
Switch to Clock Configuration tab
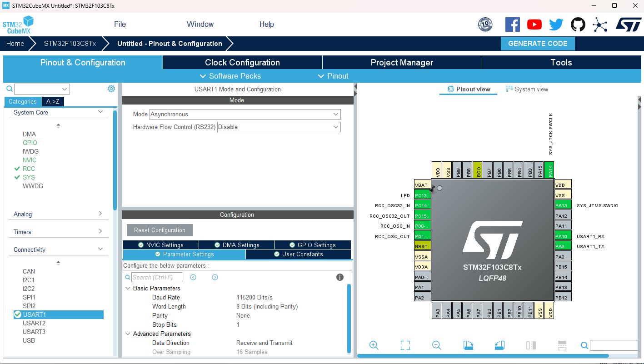tap(242, 62)
